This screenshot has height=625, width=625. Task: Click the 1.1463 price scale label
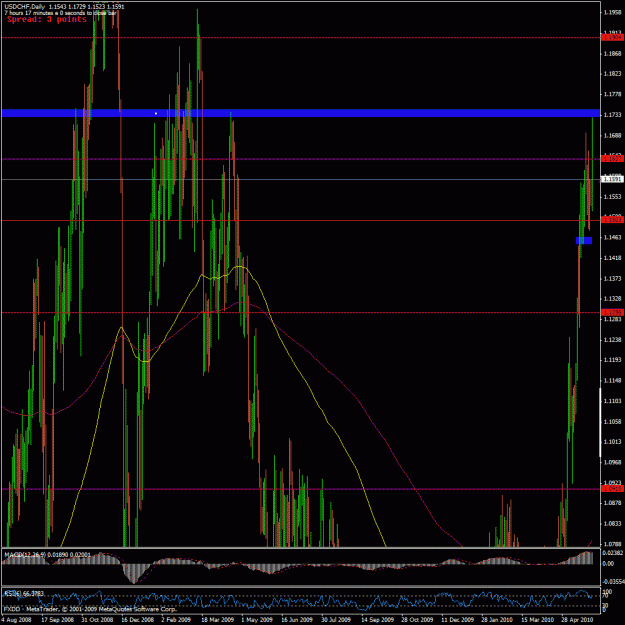click(613, 238)
